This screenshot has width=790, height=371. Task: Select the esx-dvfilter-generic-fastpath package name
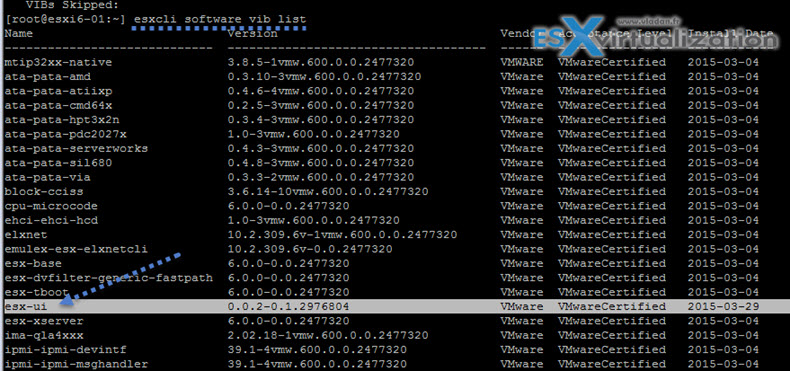coord(108,278)
